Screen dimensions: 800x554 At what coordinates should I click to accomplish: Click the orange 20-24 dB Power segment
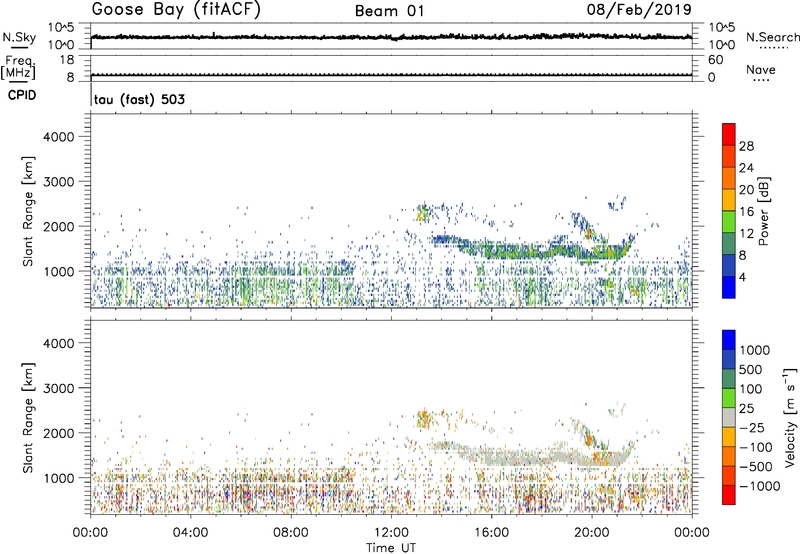[x=729, y=178]
